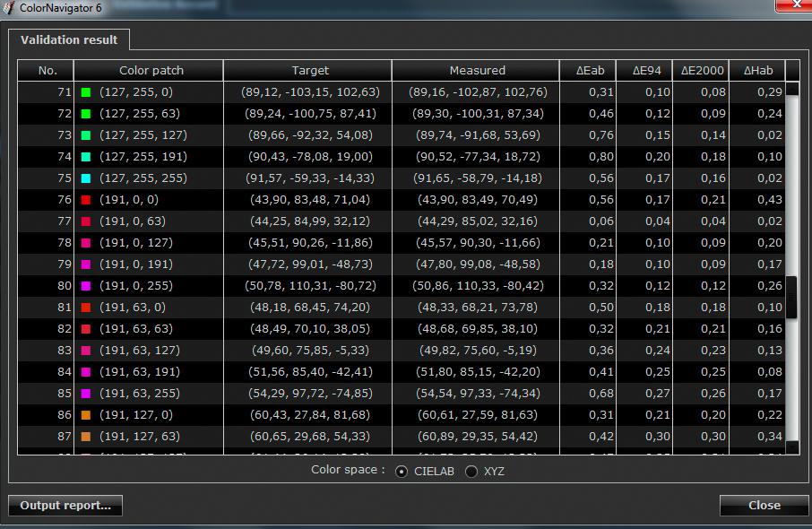Click the Close button
Viewport: 812px width, 529px height.
point(764,505)
